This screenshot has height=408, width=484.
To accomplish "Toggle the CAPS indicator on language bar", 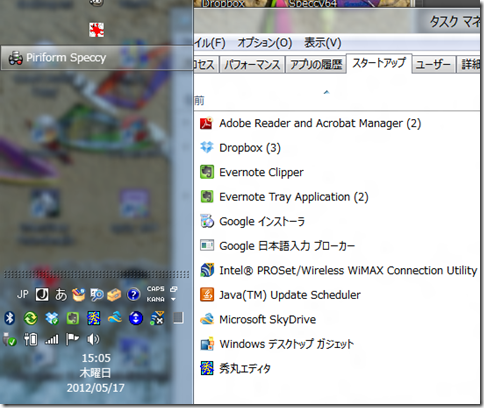I will pos(156,289).
